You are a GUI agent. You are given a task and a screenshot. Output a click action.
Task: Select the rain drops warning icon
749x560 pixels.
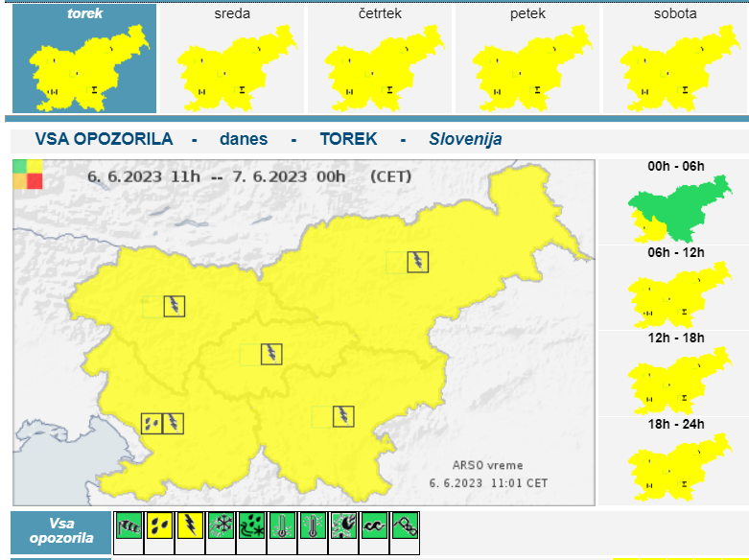coord(159,526)
